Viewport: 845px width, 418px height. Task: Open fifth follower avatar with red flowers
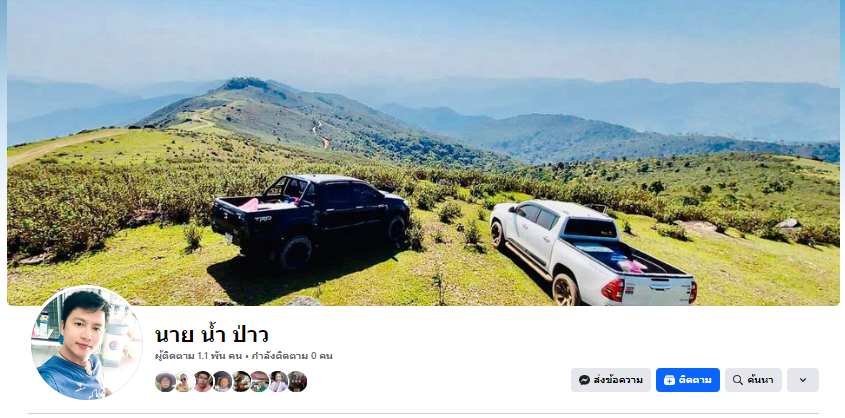(241, 381)
